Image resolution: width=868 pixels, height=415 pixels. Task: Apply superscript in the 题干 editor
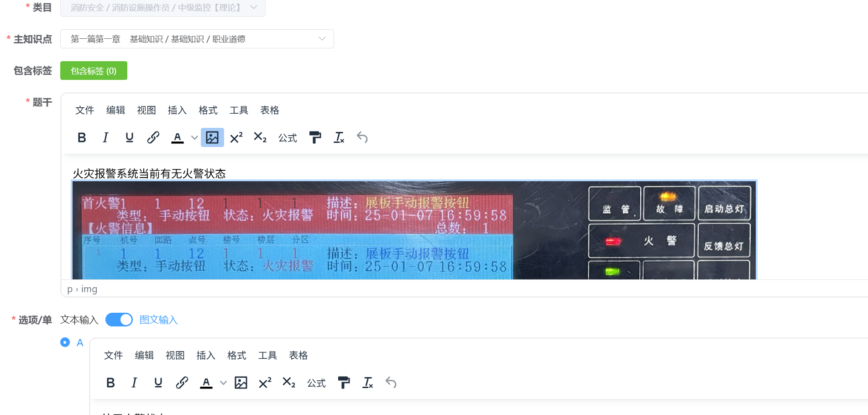click(x=236, y=137)
